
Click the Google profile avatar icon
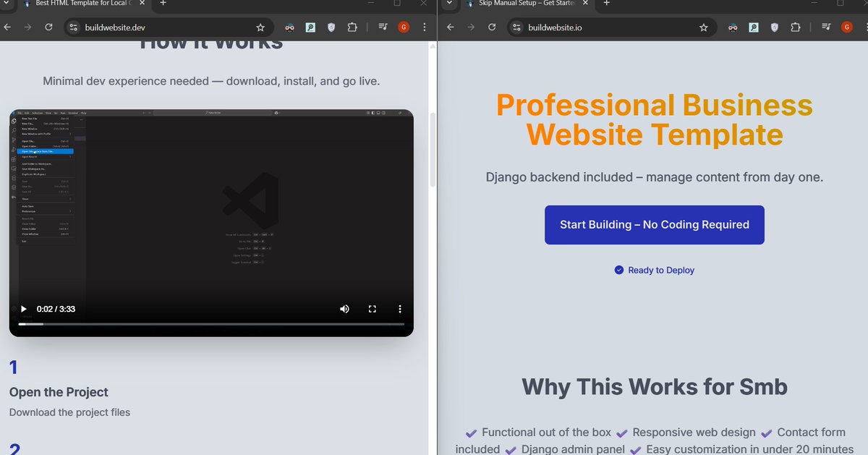(404, 27)
